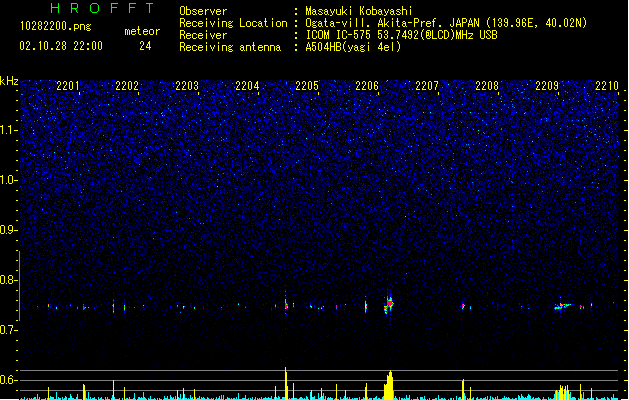Click the 2201 time marker

coord(68,85)
